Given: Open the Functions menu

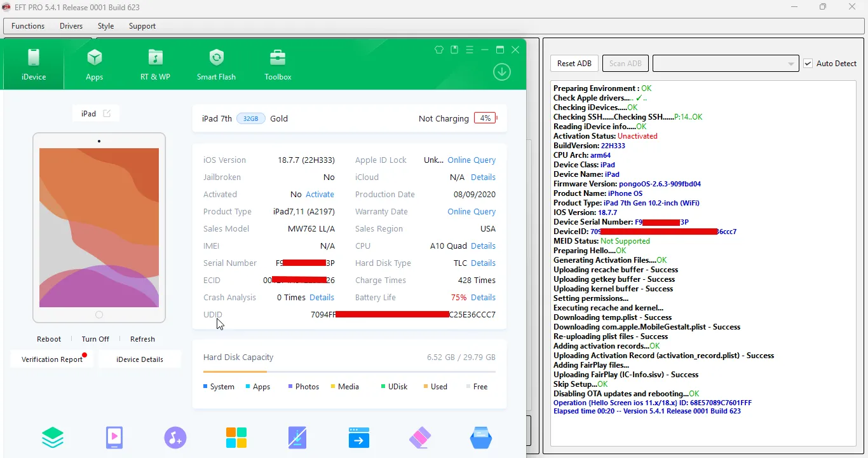Looking at the screenshot, I should tap(28, 26).
